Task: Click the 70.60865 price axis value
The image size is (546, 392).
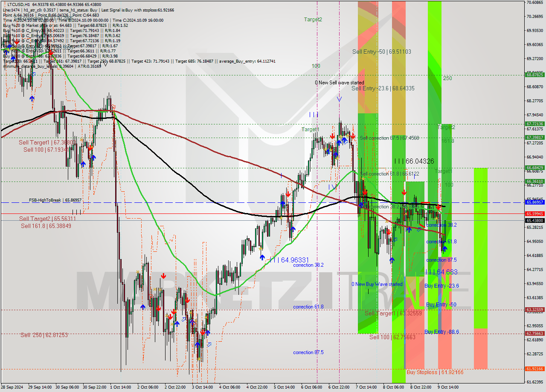Action: click(x=535, y=3)
